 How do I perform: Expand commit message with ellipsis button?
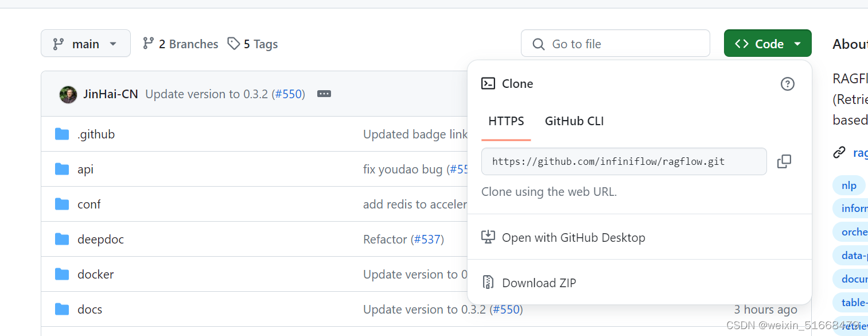tap(324, 94)
